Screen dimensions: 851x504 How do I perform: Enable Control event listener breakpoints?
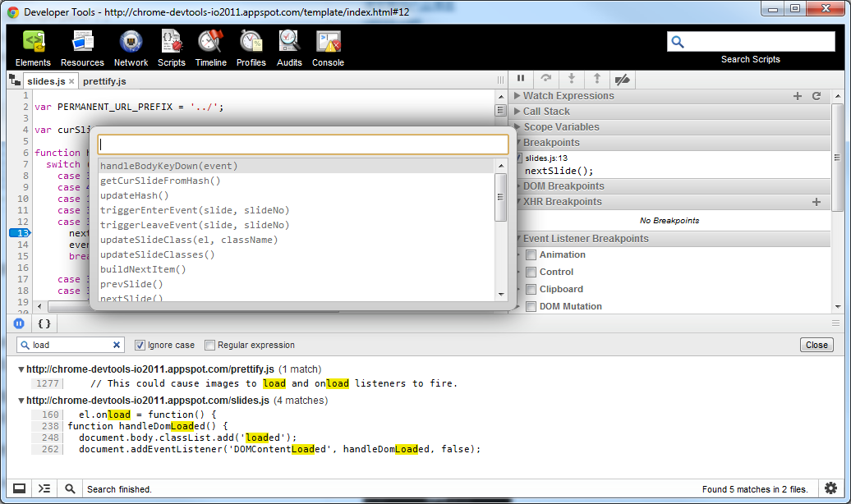coord(531,273)
